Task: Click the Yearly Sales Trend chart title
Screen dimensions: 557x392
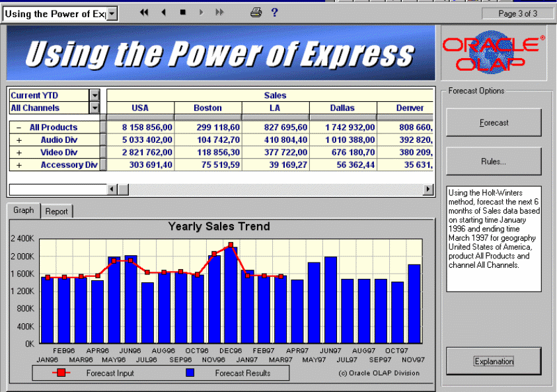Action: point(219,226)
